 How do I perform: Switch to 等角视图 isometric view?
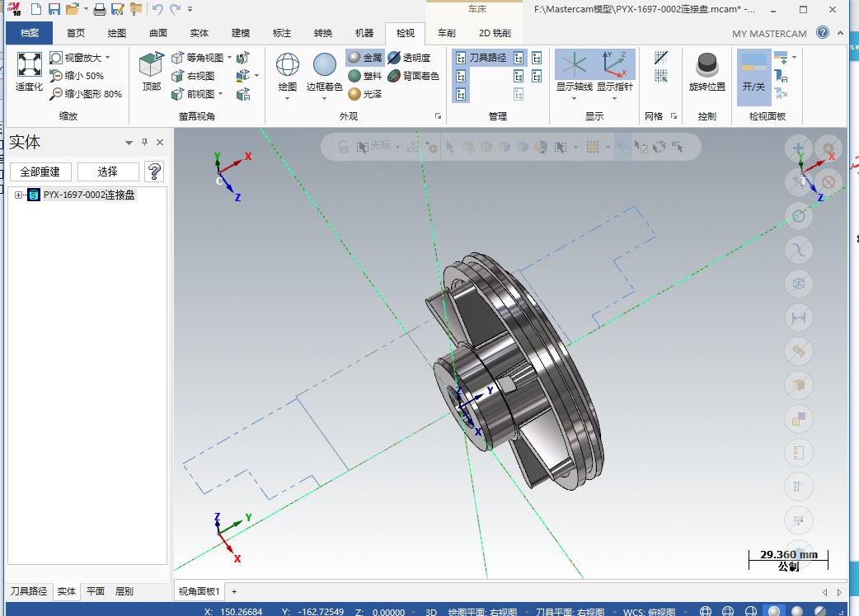point(197,58)
